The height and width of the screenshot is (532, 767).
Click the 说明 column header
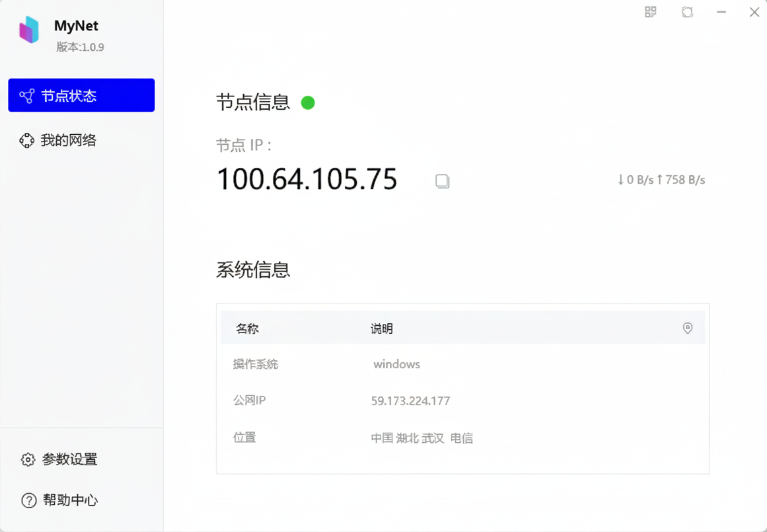[382, 328]
